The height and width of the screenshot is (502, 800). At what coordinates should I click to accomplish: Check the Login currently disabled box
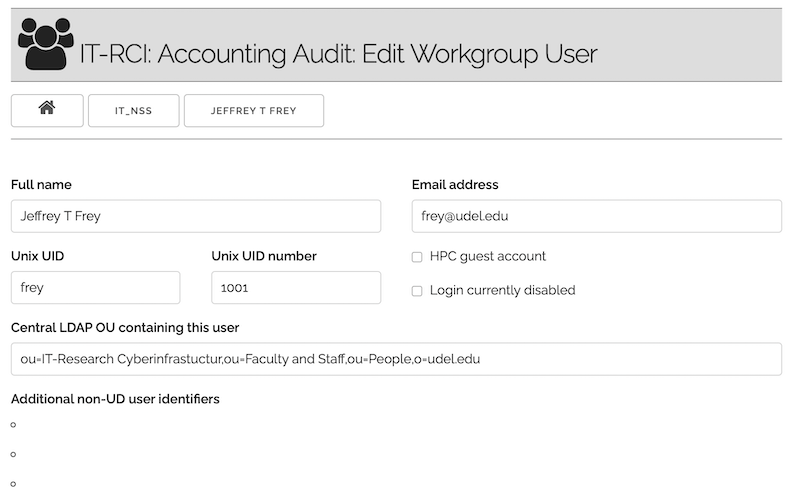coord(417,291)
